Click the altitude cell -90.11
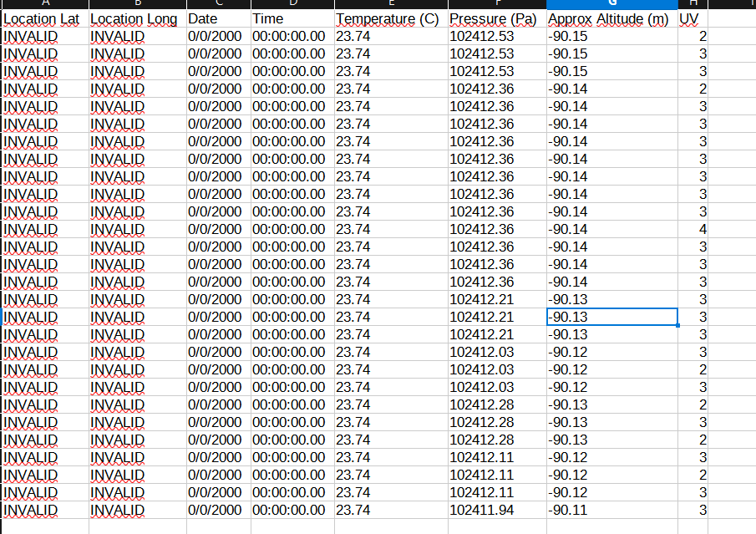756x534 pixels. [612, 510]
